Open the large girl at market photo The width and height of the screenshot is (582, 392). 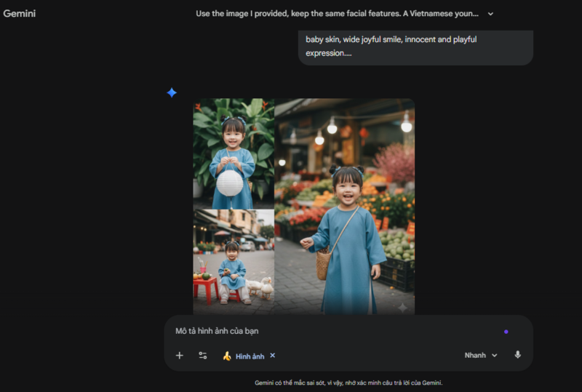345,207
